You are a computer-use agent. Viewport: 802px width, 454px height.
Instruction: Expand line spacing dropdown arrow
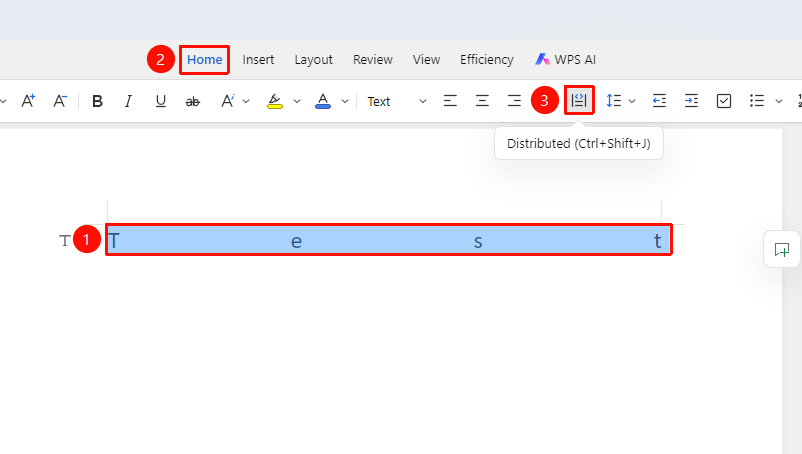point(632,101)
